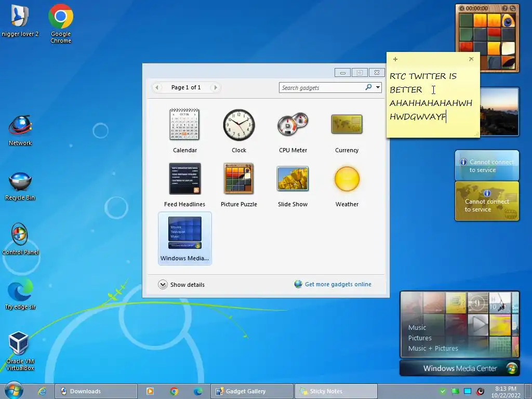Open the search options dropdown arrow
Screen dimensions: 532x399
378,87
